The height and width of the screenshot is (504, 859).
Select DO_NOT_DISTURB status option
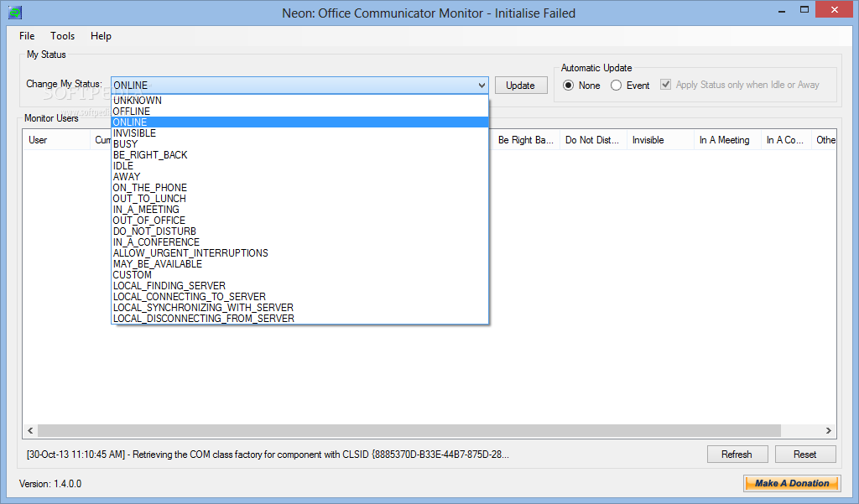coord(299,231)
